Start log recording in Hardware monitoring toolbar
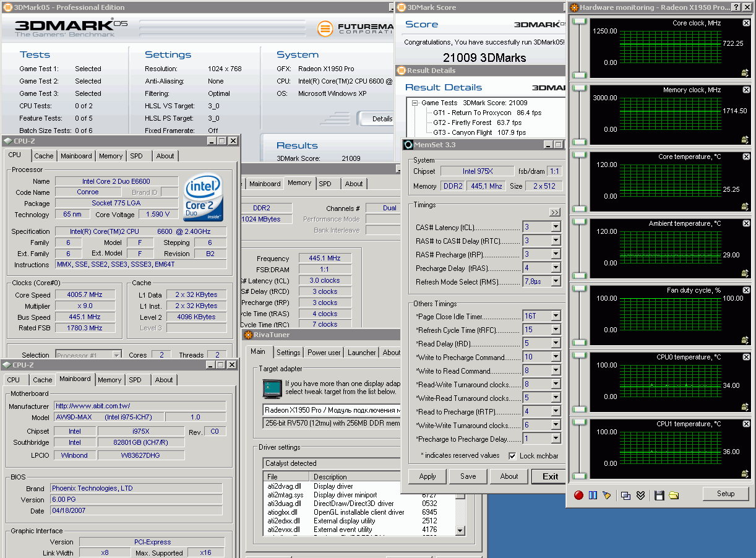756x558 pixels. click(578, 495)
